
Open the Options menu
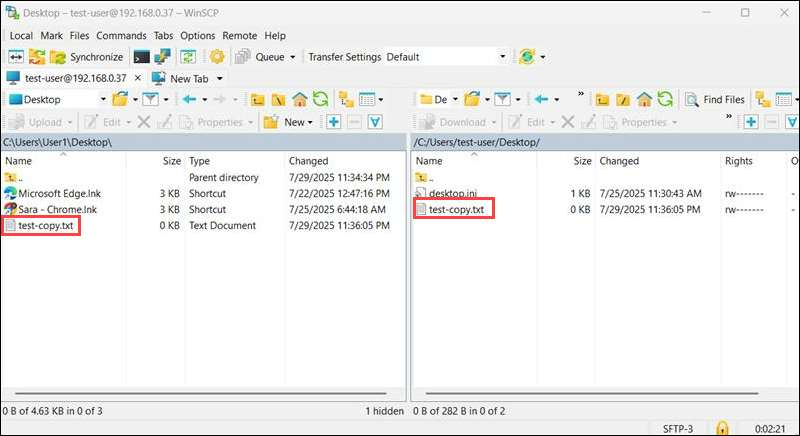pyautogui.click(x=197, y=36)
